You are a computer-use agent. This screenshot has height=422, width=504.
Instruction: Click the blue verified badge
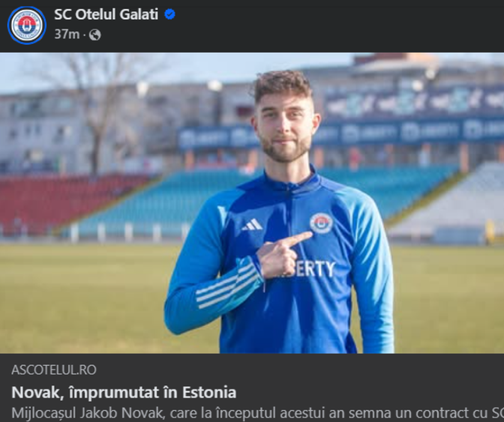click(170, 14)
